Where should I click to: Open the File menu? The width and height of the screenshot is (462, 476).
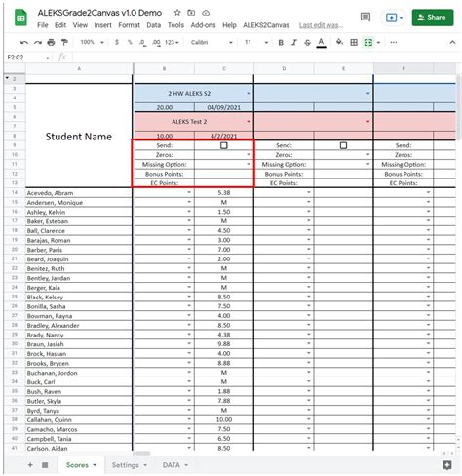pos(43,25)
